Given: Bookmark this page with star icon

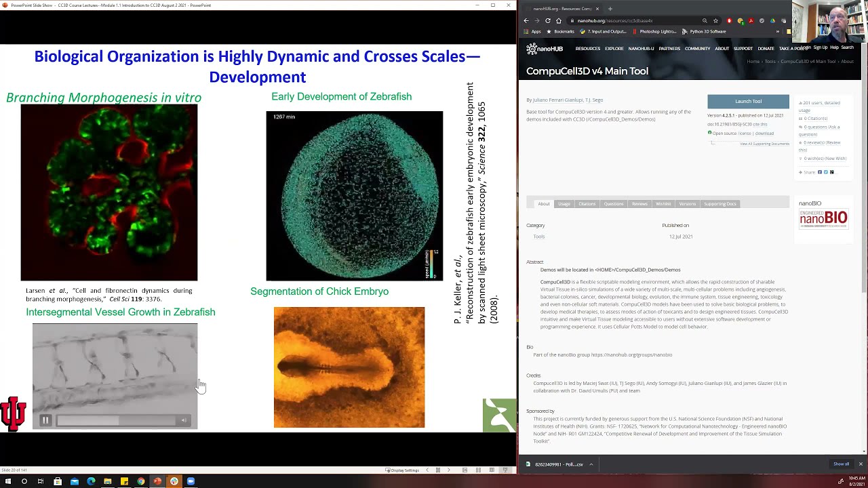Looking at the screenshot, I should click(x=715, y=20).
